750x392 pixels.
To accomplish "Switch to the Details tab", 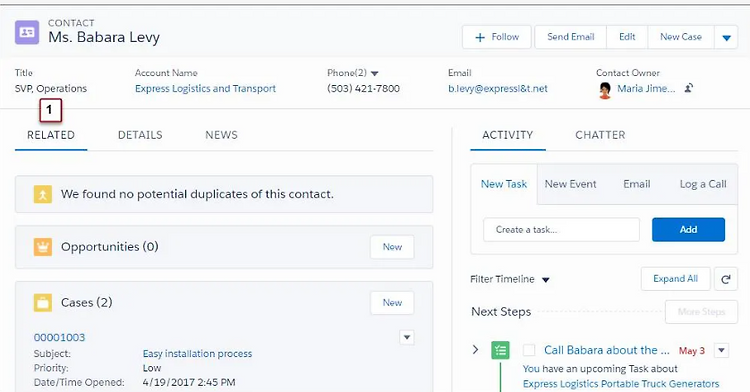I will (x=140, y=135).
